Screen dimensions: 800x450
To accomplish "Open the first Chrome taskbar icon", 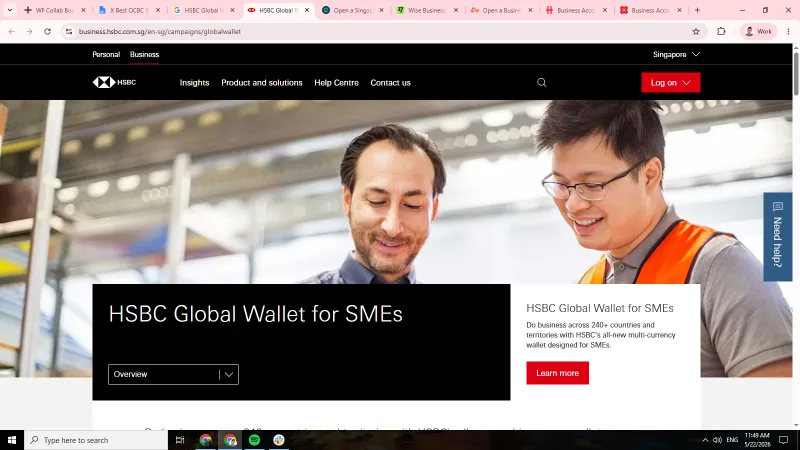I will point(206,440).
